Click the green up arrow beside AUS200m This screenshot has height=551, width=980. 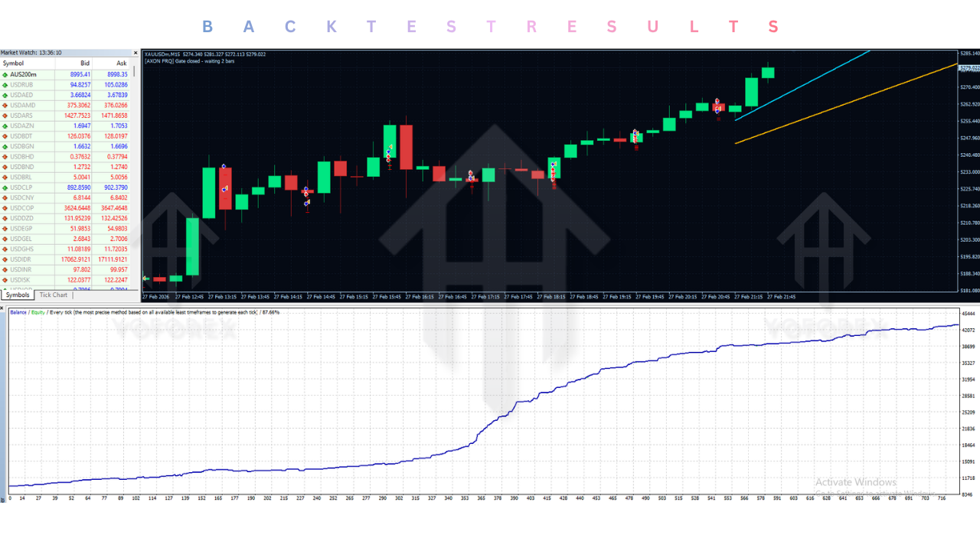click(5, 74)
